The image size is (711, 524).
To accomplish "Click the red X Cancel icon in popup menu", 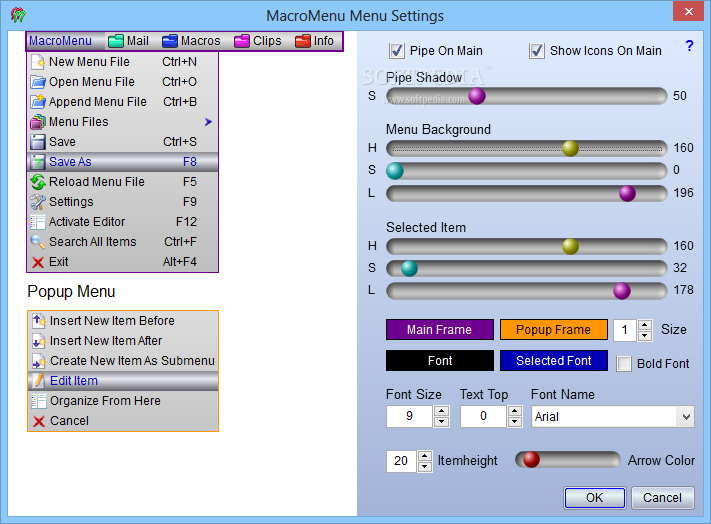I will [x=39, y=421].
